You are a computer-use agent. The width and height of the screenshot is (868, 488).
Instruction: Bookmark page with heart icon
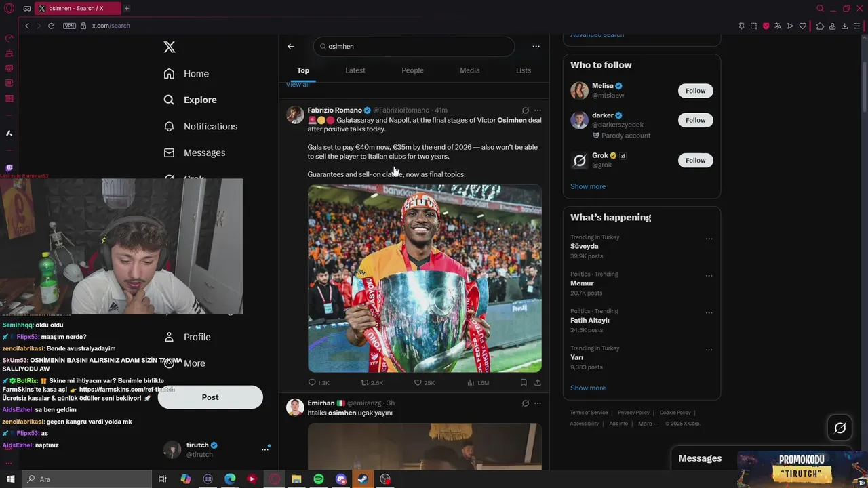click(x=802, y=26)
